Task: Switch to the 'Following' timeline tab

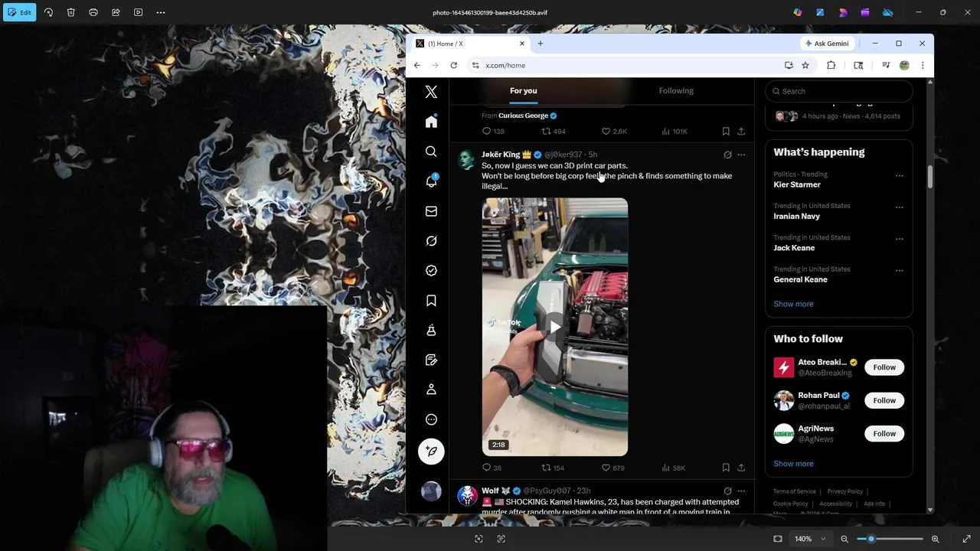Action: [x=676, y=91]
